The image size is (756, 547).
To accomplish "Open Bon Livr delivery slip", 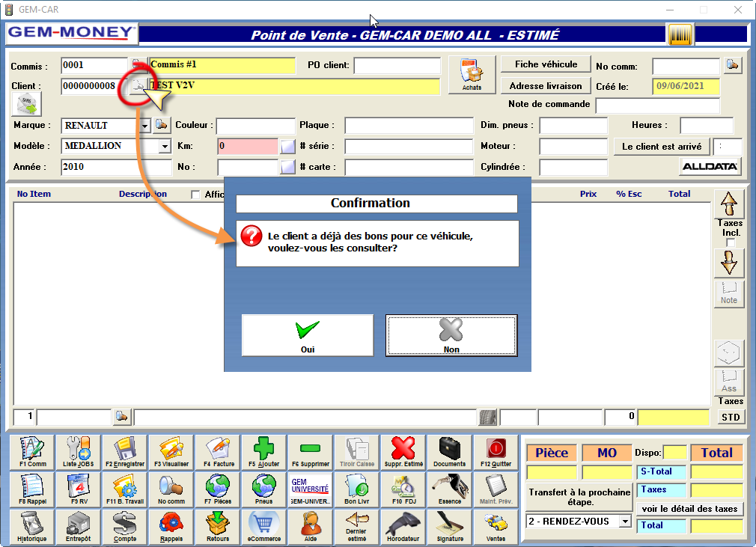I will tap(357, 489).
